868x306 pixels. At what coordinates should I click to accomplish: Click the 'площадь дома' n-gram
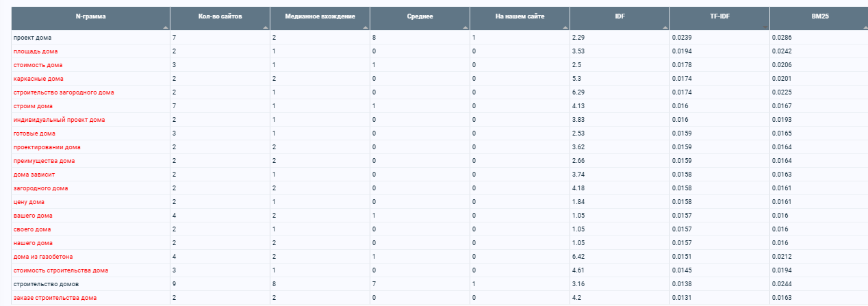36,51
